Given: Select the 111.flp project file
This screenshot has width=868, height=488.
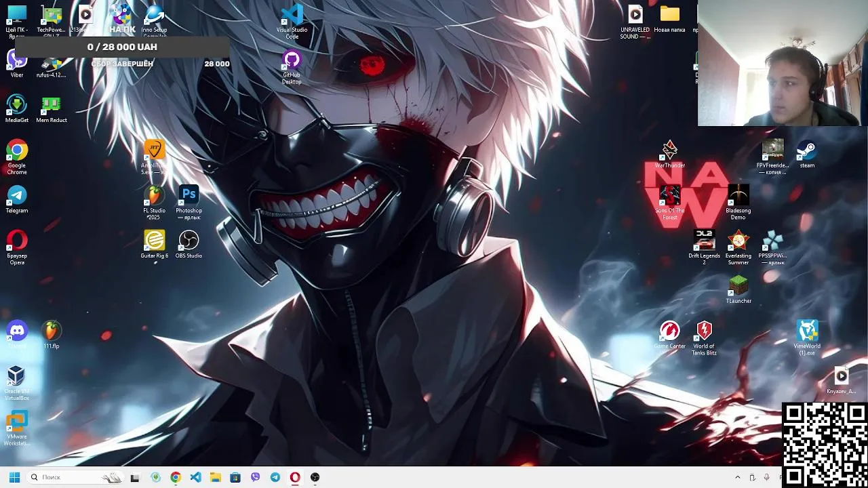Looking at the screenshot, I should point(52,335).
